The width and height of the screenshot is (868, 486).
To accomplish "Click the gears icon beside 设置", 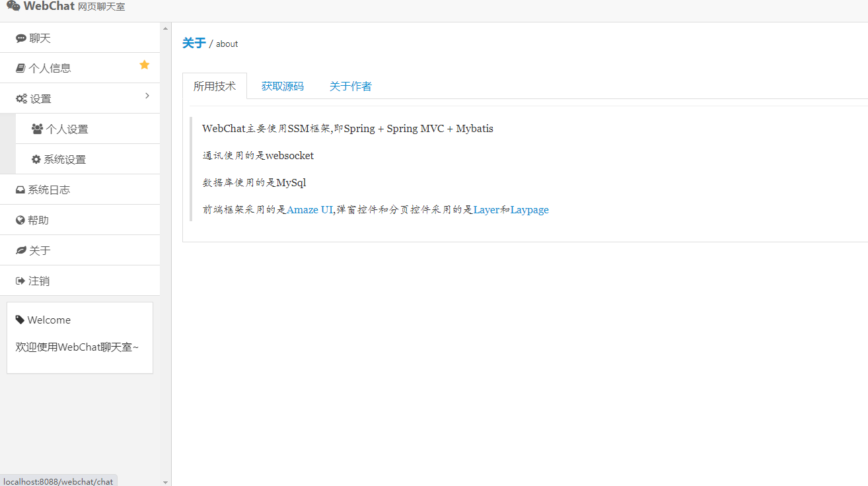I will [21, 99].
